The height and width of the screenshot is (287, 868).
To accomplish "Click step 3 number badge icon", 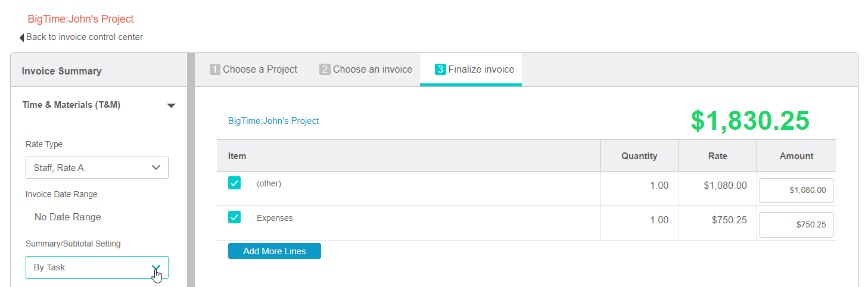I will point(440,70).
